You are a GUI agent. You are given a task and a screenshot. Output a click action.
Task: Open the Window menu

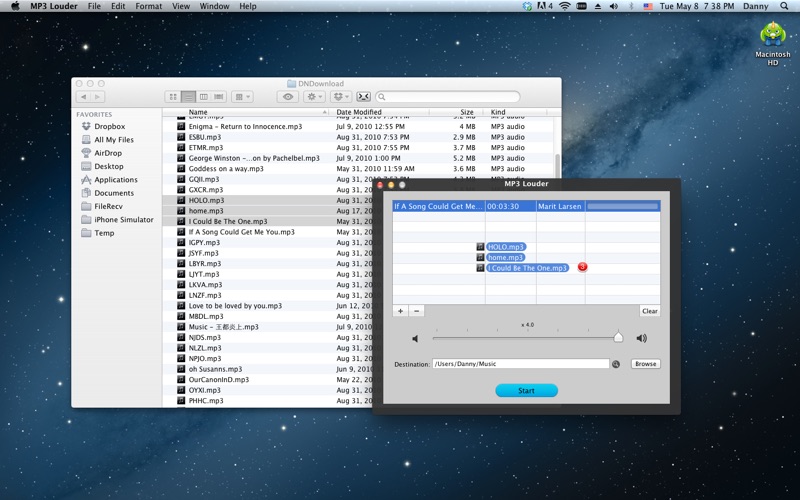pyautogui.click(x=214, y=6)
